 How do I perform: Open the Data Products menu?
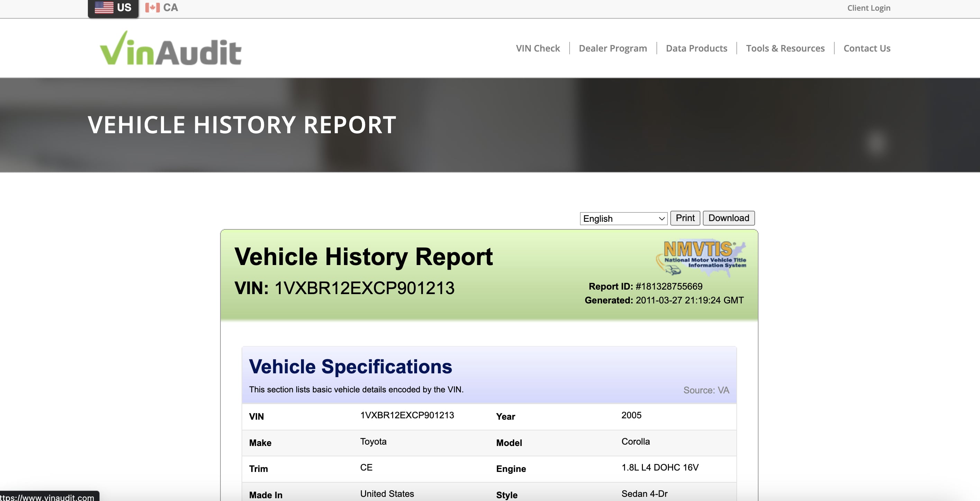pyautogui.click(x=696, y=48)
